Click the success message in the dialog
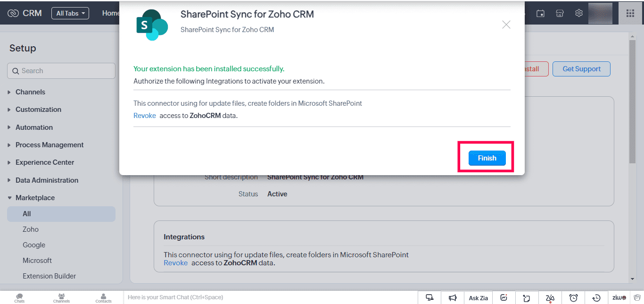Screen dimensions: 644x304 click(x=209, y=69)
